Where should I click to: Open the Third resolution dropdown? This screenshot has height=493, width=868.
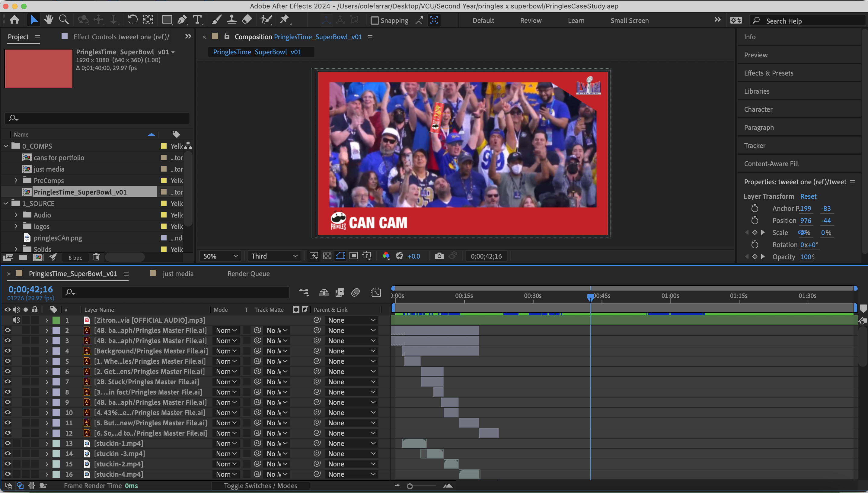(x=274, y=256)
